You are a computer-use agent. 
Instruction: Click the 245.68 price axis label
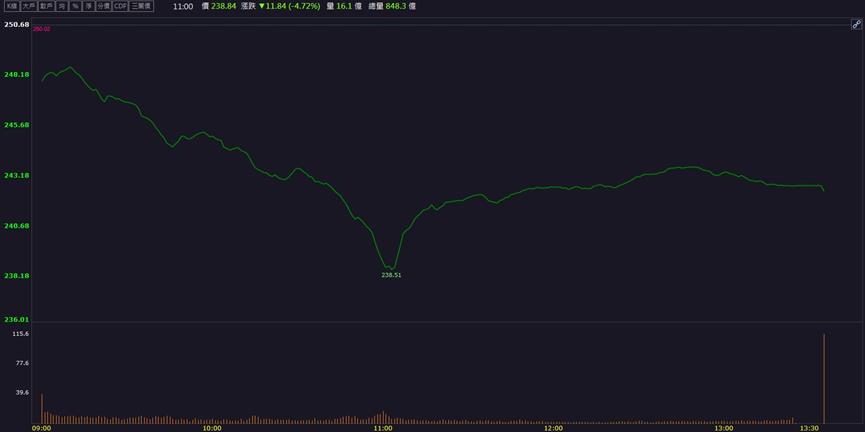[x=17, y=125]
